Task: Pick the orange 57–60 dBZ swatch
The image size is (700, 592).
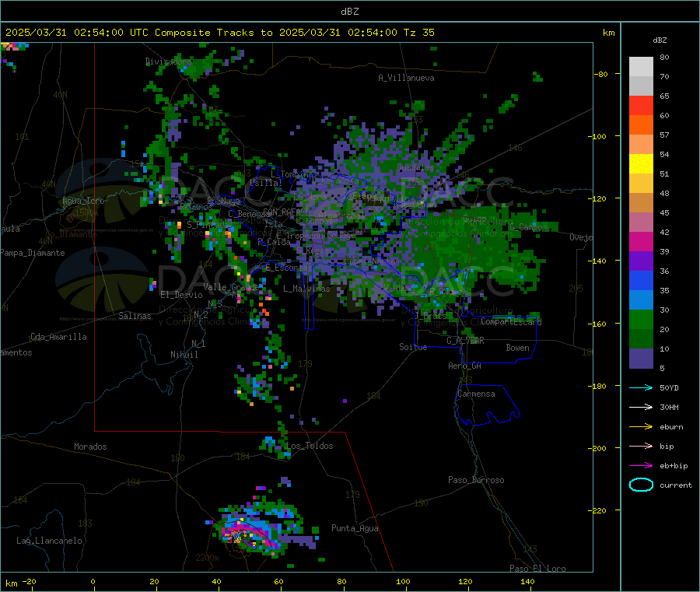Action: 641,125
